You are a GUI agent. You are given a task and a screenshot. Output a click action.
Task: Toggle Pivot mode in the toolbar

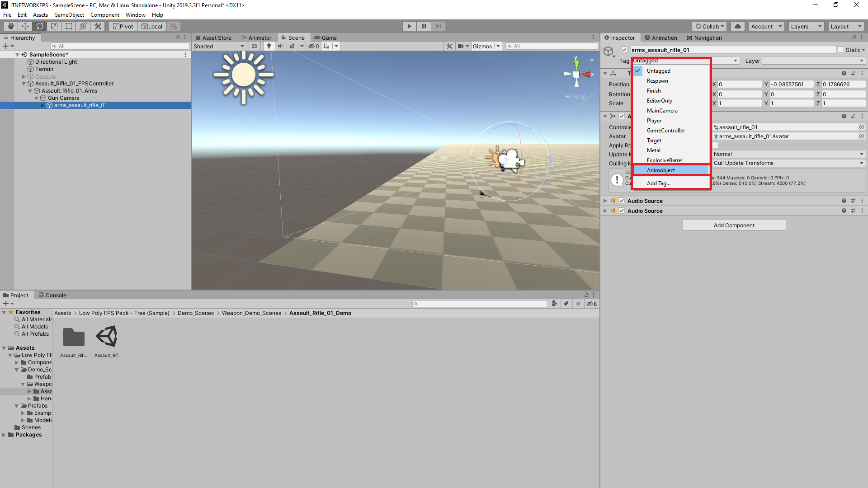(123, 26)
